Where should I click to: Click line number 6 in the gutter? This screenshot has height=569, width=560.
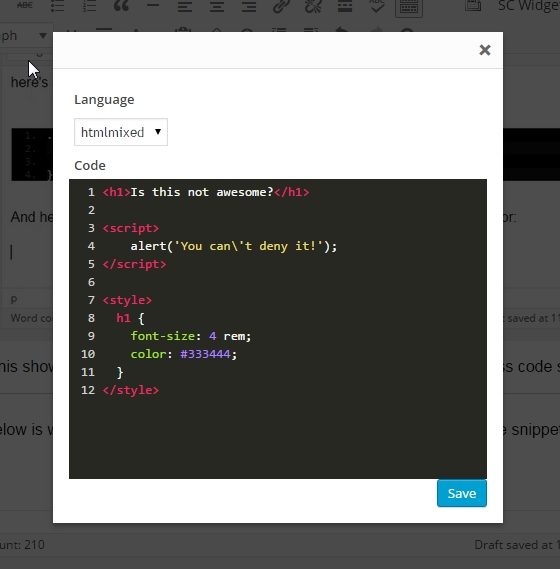[x=91, y=282]
